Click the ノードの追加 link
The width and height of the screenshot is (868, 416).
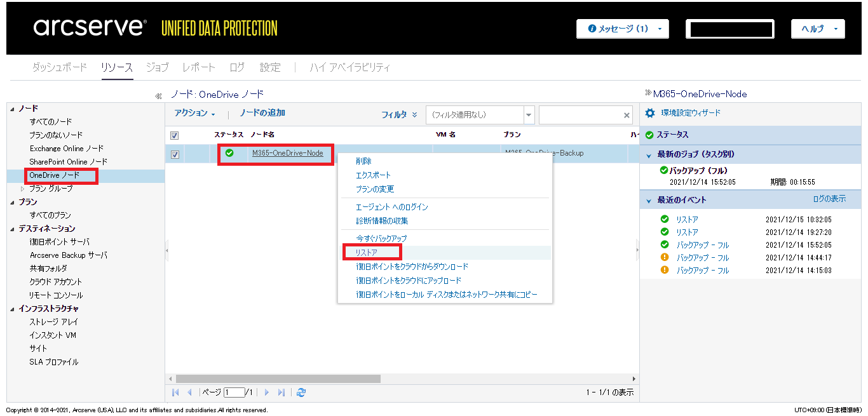pos(262,113)
